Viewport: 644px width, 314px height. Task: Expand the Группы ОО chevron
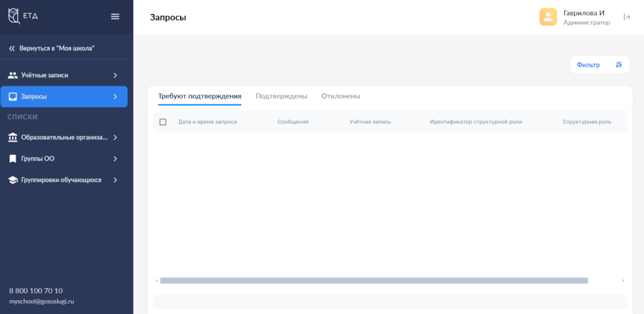coord(115,159)
